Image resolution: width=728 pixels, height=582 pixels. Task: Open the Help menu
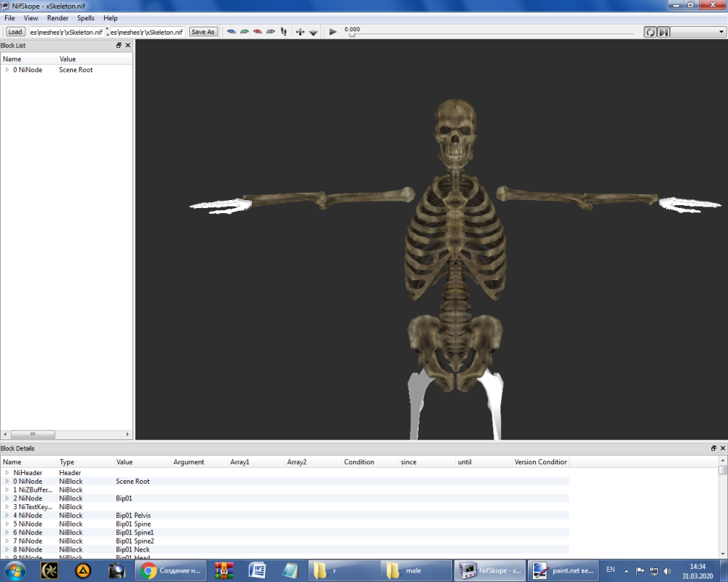coord(111,18)
